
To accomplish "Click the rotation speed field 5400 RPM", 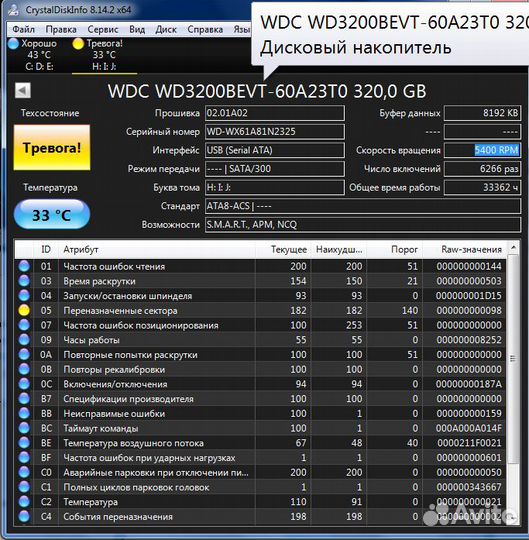I will (x=482, y=150).
